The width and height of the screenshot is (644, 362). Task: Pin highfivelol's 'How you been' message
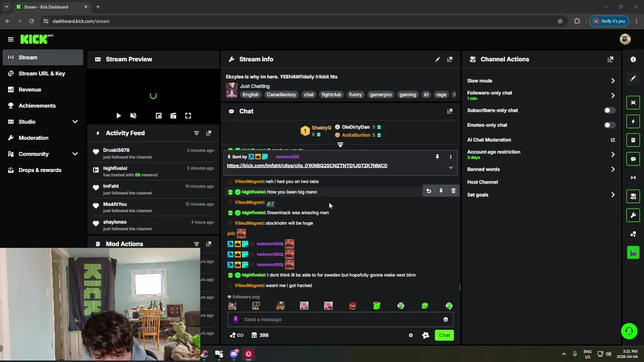pyautogui.click(x=441, y=191)
